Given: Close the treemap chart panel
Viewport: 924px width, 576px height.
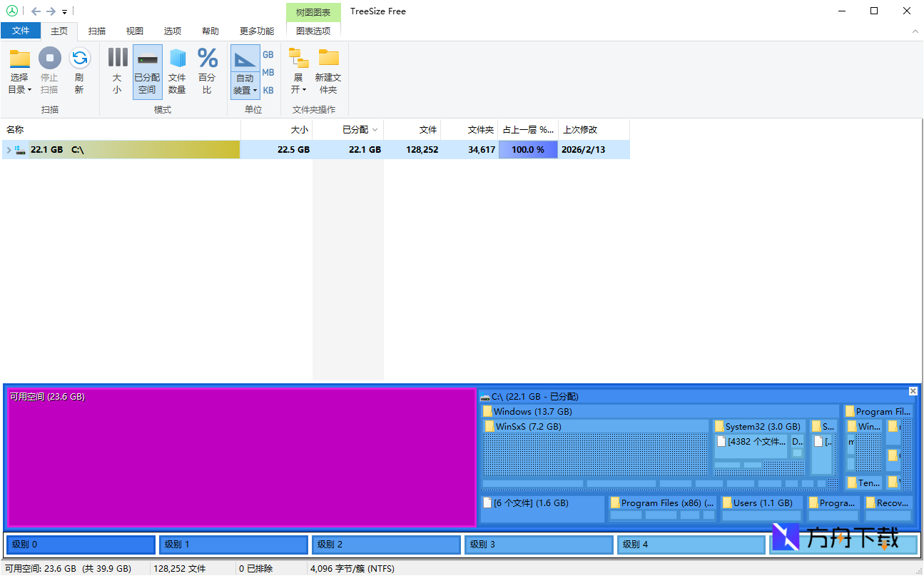Looking at the screenshot, I should click(913, 391).
